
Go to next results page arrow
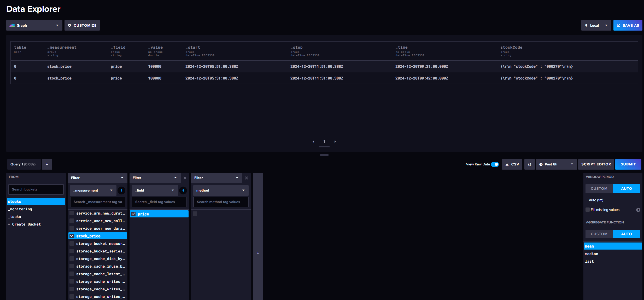click(335, 142)
